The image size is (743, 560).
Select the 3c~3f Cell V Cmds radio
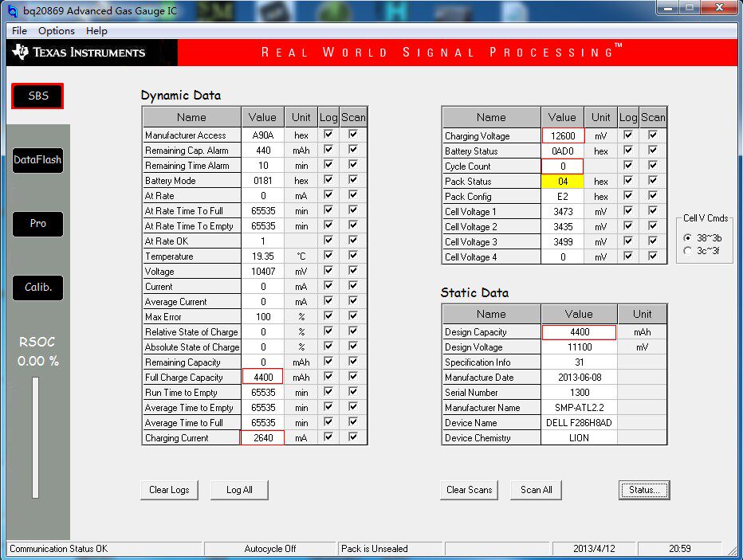[x=687, y=251]
